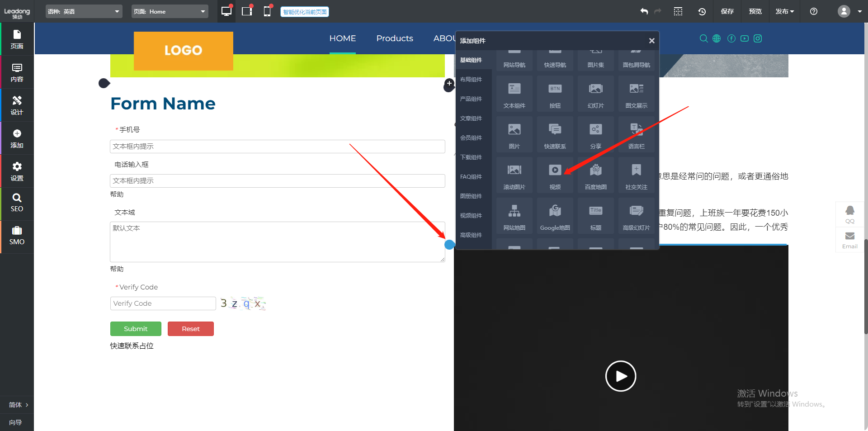Image resolution: width=868 pixels, height=431 pixels.
Task: Pick the 幻灯片 slideshow component
Action: pyautogui.click(x=595, y=94)
